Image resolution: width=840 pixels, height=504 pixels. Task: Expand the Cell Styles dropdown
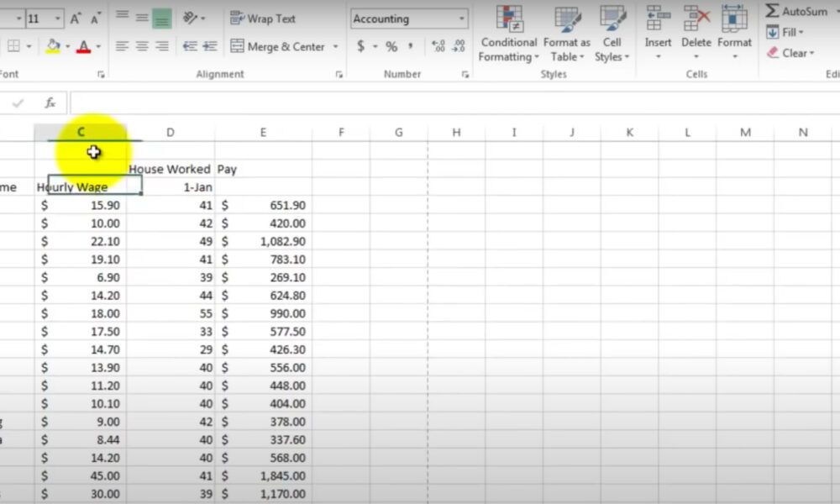[x=612, y=34]
